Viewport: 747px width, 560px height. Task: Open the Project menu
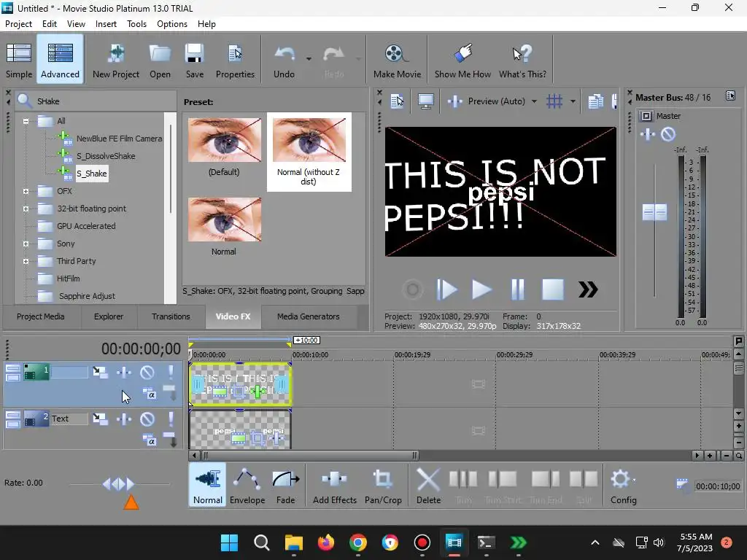pyautogui.click(x=18, y=24)
